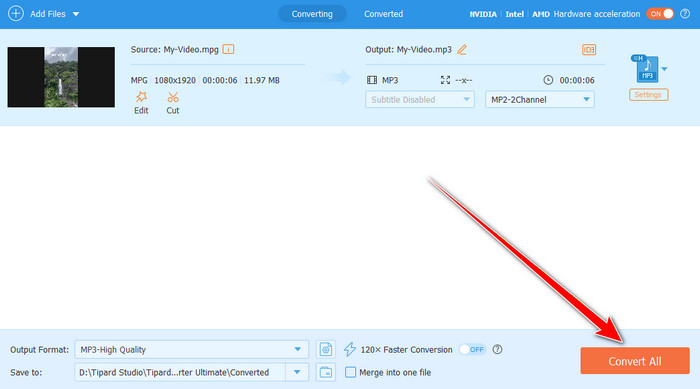Screen dimensions: 700x389
Task: Expand the MP3-High Quality output format dropdown
Action: pos(192,349)
